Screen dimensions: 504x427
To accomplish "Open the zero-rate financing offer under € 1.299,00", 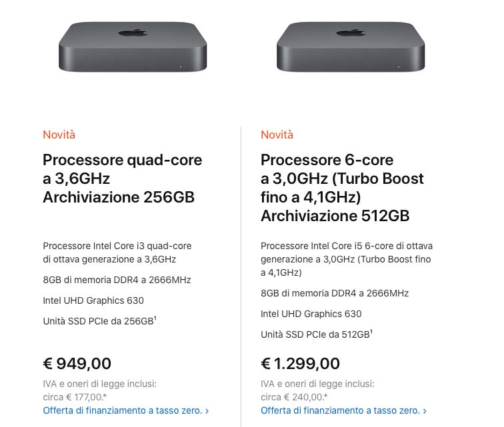I will 340,410.
